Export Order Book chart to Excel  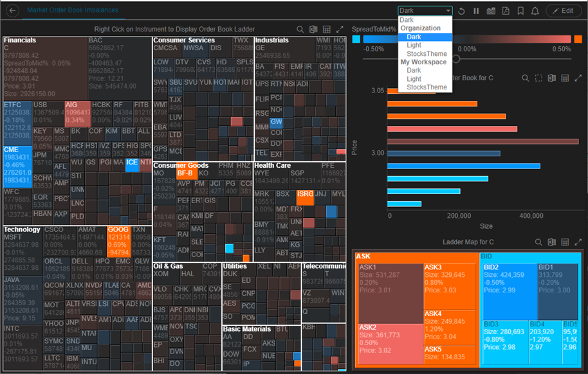pyautogui.click(x=551, y=78)
